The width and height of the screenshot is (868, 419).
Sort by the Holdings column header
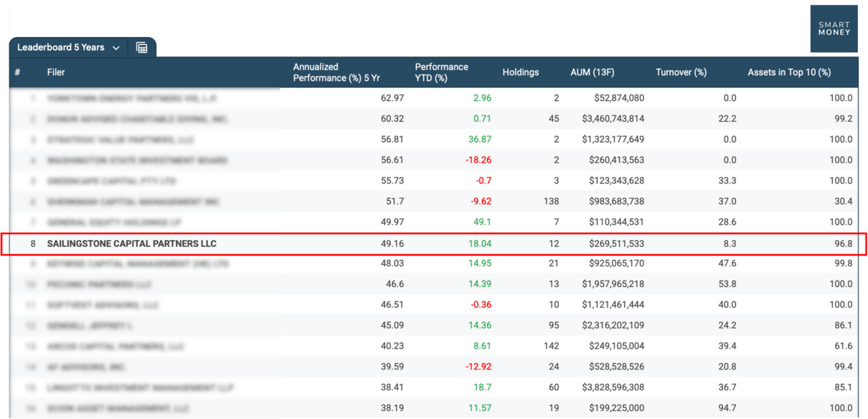pos(521,72)
